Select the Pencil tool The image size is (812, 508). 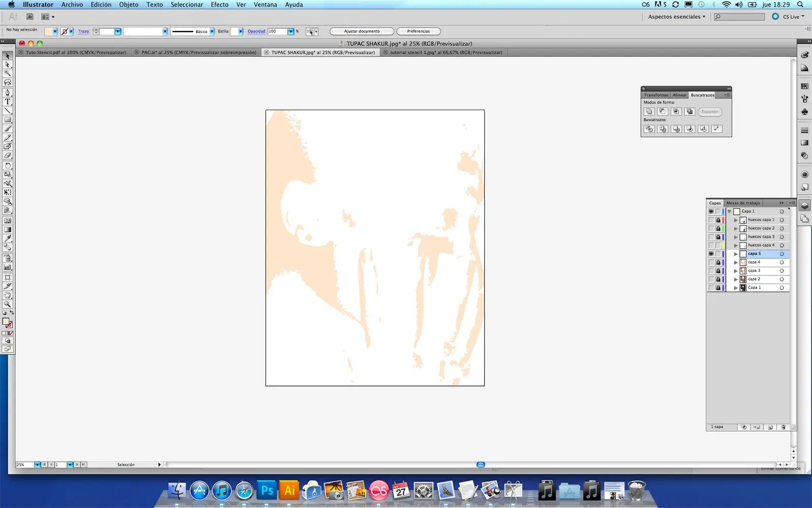8,137
